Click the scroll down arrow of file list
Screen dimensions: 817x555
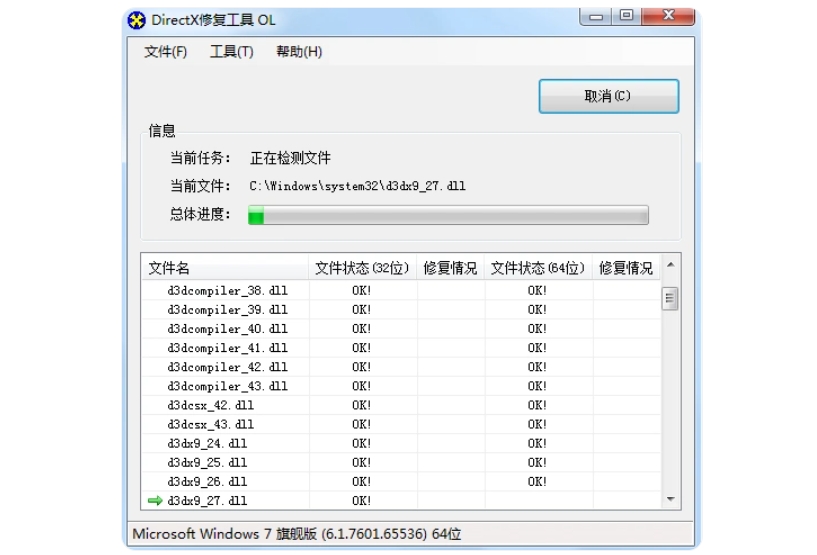pos(671,499)
